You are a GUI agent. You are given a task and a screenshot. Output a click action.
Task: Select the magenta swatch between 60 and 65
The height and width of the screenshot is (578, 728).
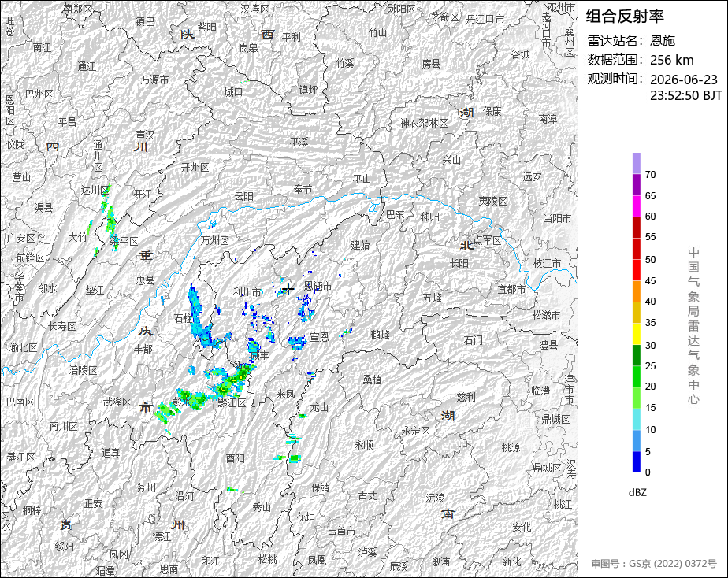pyautogui.click(x=637, y=206)
